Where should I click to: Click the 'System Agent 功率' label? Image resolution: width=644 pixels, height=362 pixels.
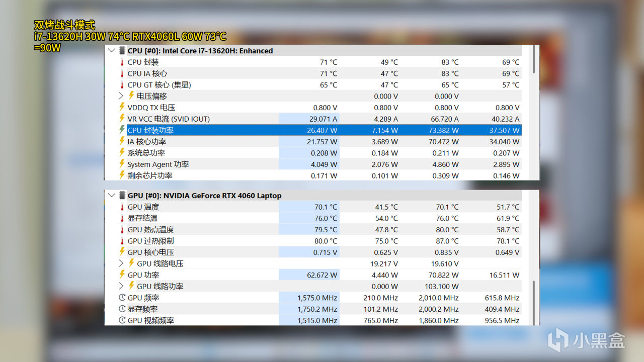pos(158,164)
